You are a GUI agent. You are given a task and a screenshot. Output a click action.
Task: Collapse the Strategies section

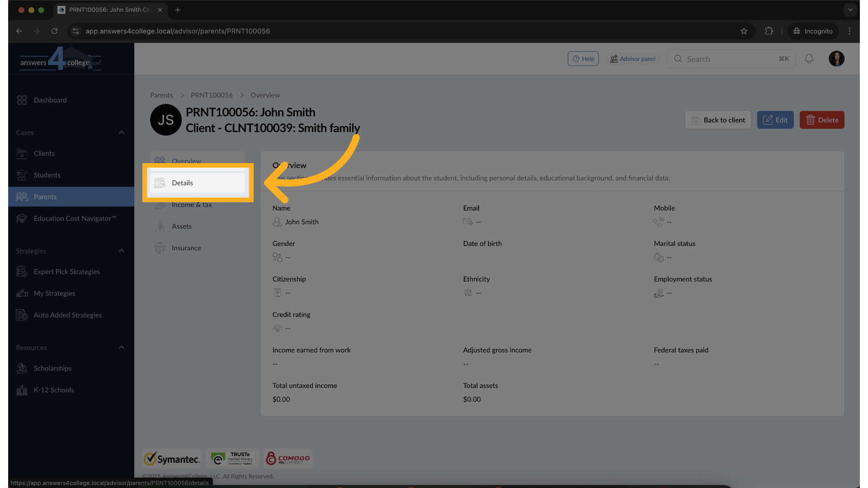tap(121, 251)
